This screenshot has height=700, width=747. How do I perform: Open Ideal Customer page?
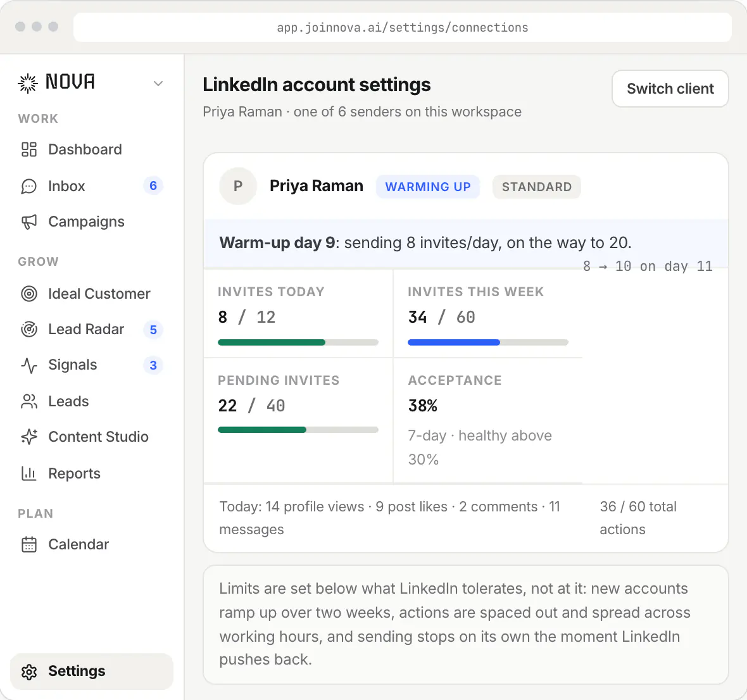click(99, 294)
